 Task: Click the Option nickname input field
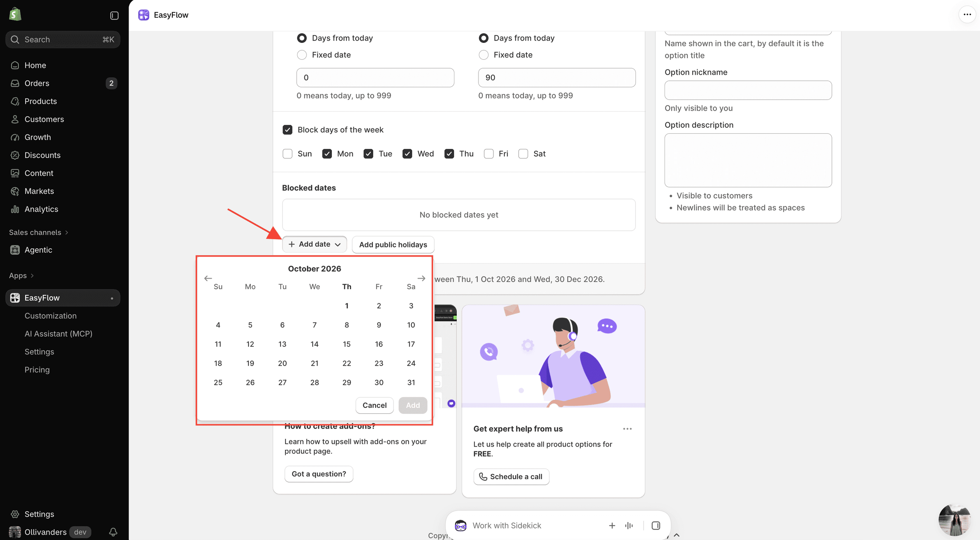[748, 90]
